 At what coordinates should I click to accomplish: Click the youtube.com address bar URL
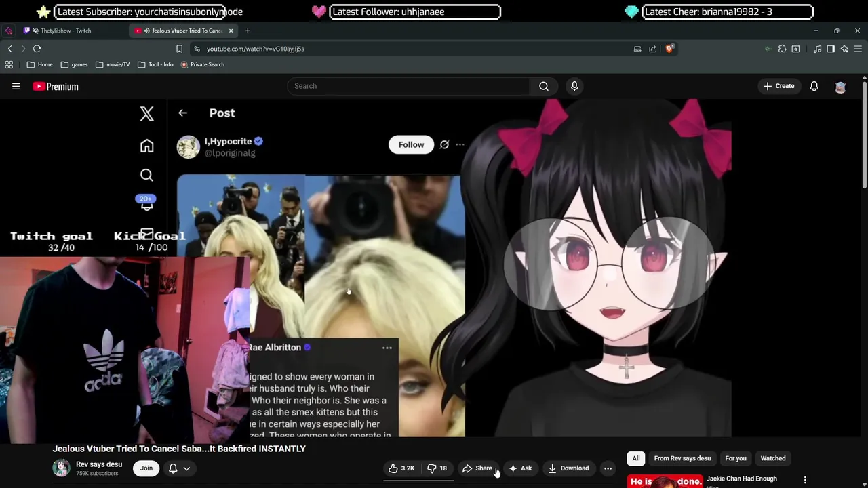pos(255,49)
